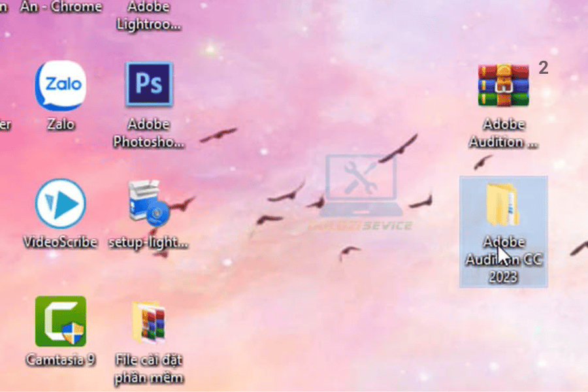Click the 'Adobe Photosho...' text label
The width and height of the screenshot is (588, 392).
(149, 133)
